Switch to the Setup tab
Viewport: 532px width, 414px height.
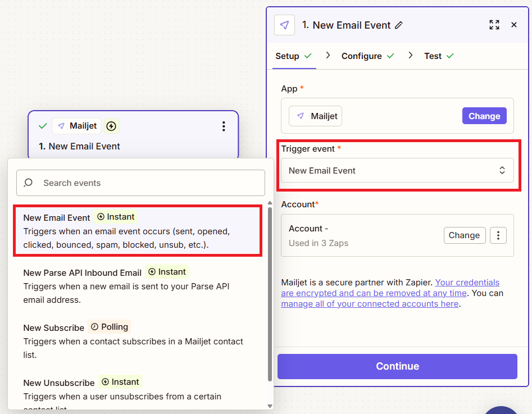[x=293, y=56]
